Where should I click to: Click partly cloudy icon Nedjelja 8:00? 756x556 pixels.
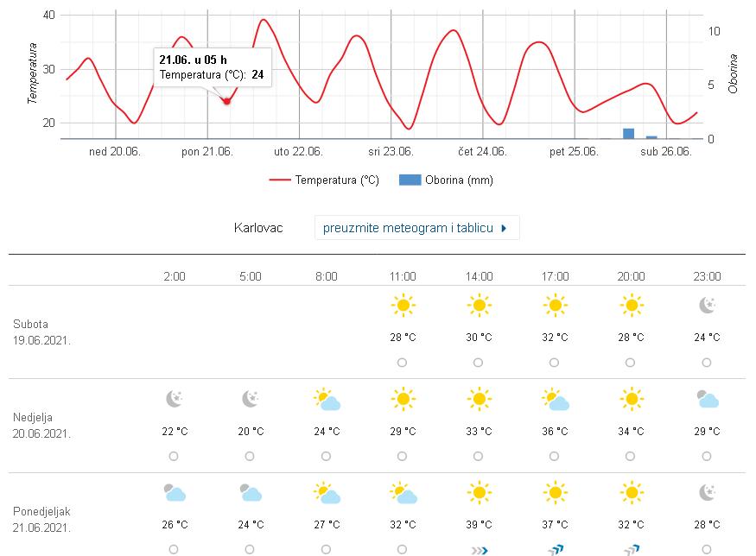coord(327,399)
